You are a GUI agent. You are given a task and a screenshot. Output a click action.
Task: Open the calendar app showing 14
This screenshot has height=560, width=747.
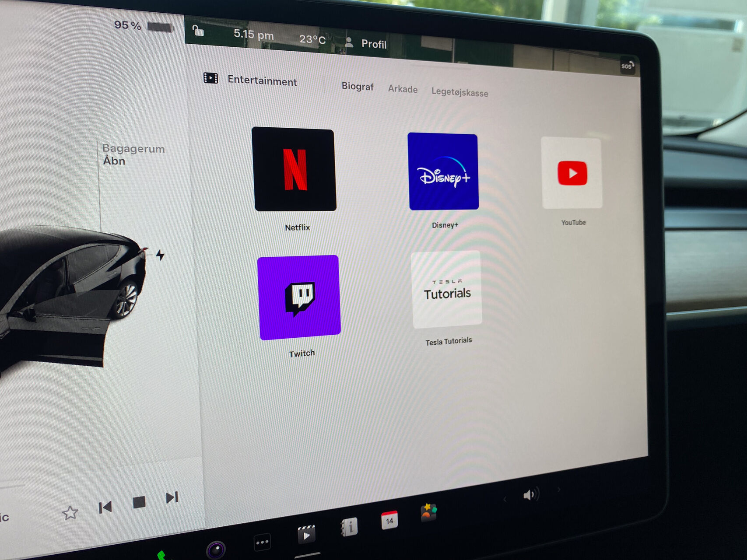tap(389, 520)
